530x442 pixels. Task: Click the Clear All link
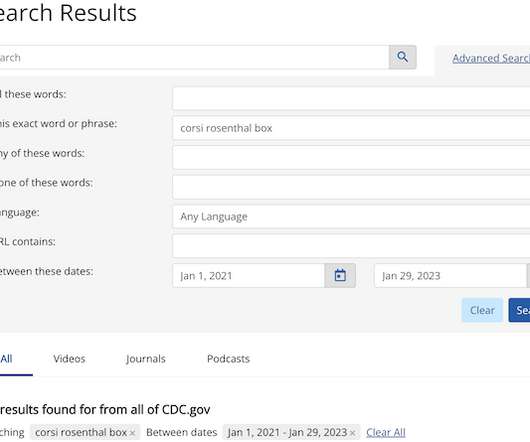386,432
